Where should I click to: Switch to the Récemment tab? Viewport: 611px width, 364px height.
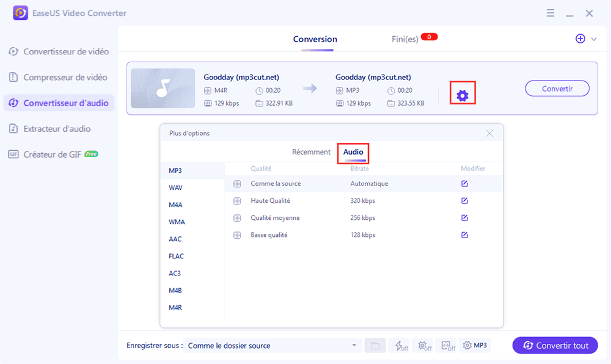[311, 152]
